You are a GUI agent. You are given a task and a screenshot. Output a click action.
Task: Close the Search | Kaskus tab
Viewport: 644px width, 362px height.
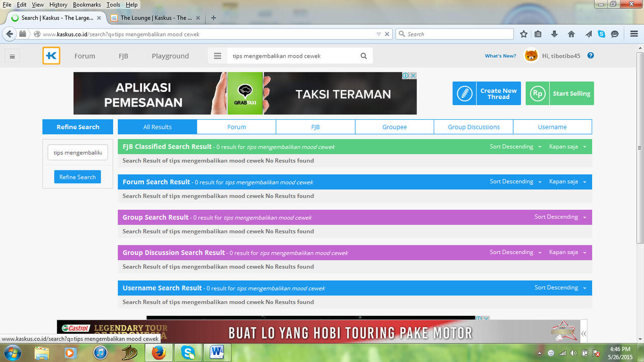pyautogui.click(x=99, y=18)
